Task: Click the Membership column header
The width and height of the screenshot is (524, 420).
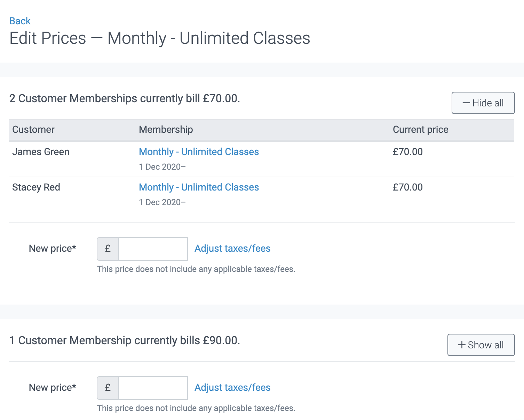Action: pyautogui.click(x=166, y=129)
